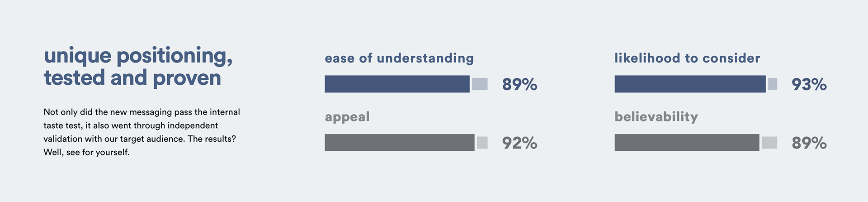Click the 89% value beside believability
This screenshot has width=868, height=202.
(x=809, y=143)
